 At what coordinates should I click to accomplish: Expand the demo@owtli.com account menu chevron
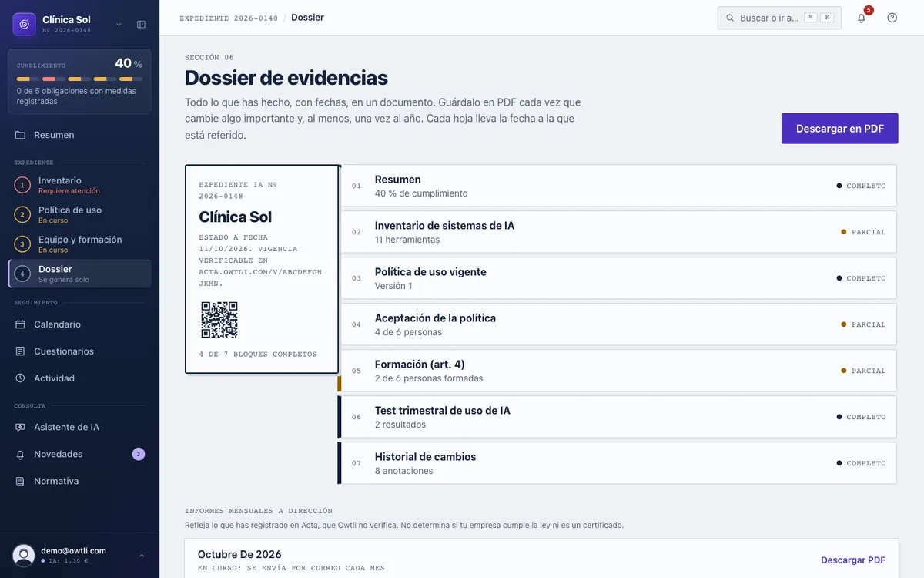point(142,555)
